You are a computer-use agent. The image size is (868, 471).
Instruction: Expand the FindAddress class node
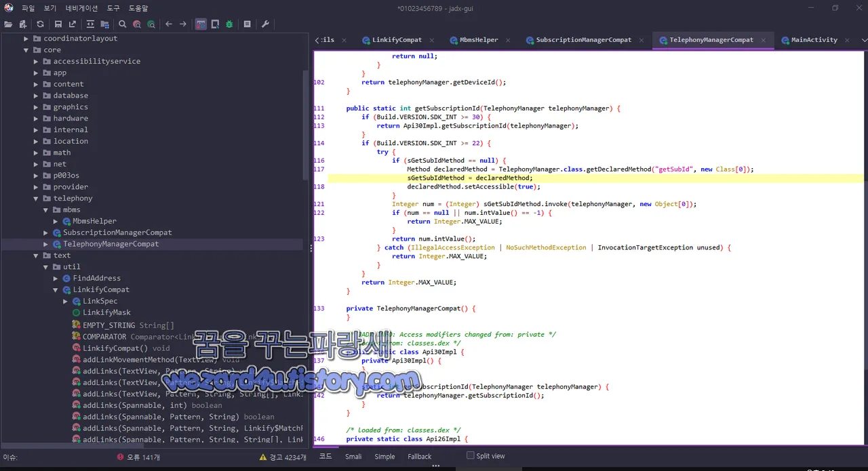tap(56, 279)
